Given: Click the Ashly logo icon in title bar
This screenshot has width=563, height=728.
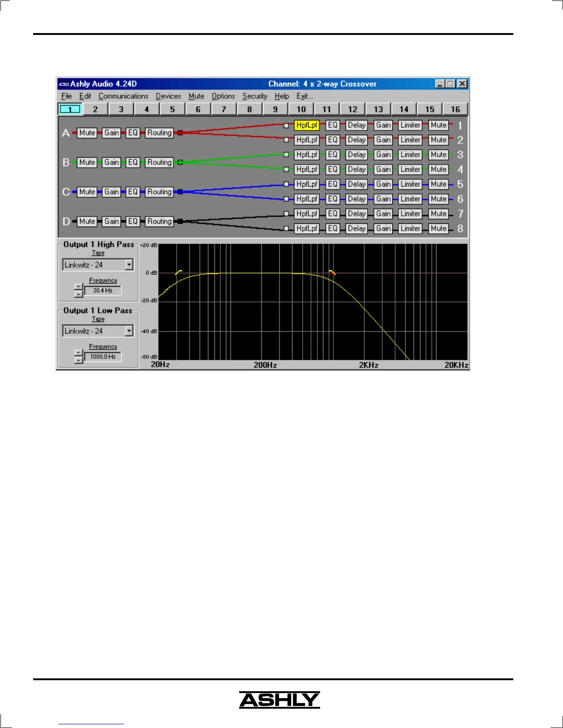Looking at the screenshot, I should 64,84.
